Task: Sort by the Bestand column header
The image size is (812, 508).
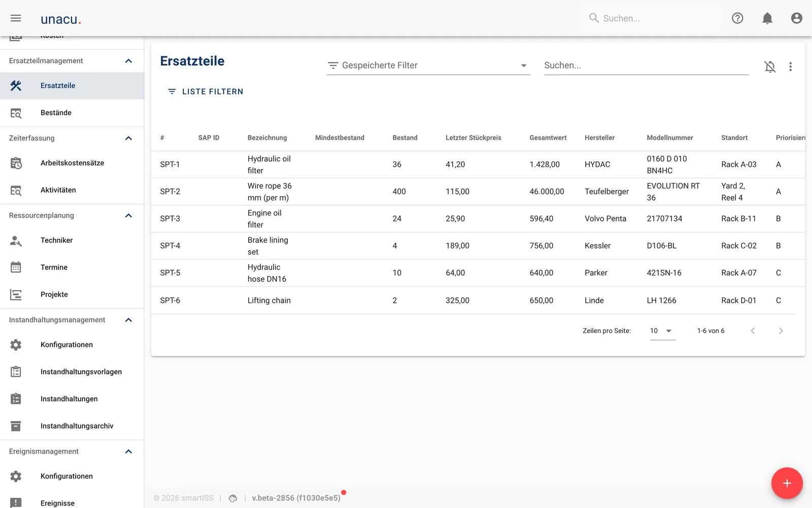Action: click(x=405, y=138)
